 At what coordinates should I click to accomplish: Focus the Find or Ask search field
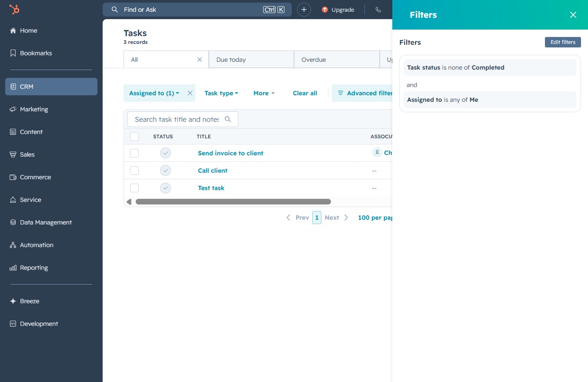(197, 10)
